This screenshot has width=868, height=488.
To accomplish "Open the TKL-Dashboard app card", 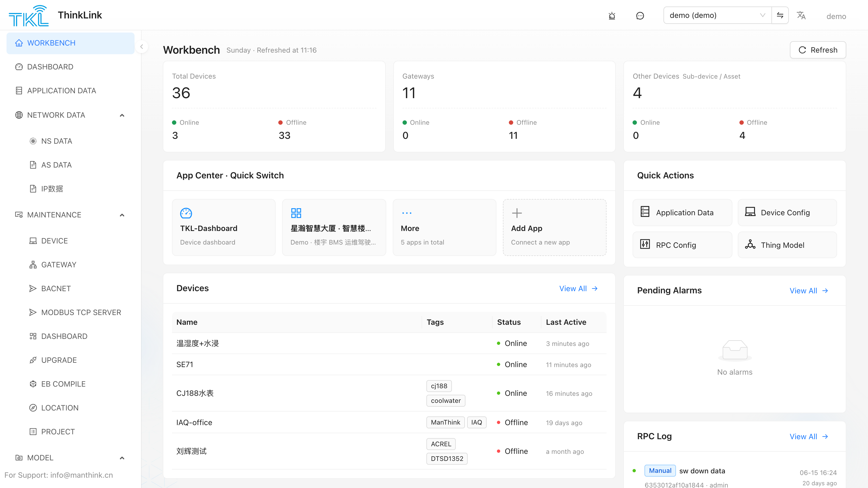I will tap(224, 227).
